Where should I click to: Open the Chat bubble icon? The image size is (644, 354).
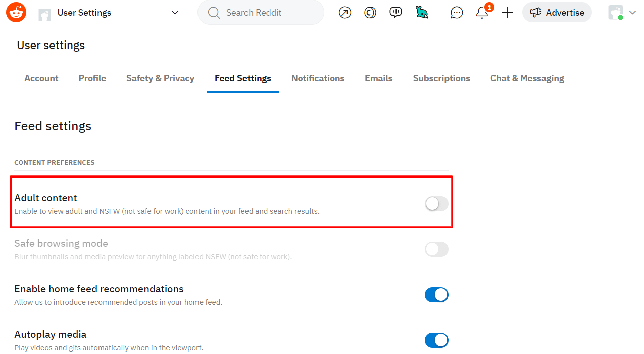pyautogui.click(x=457, y=13)
